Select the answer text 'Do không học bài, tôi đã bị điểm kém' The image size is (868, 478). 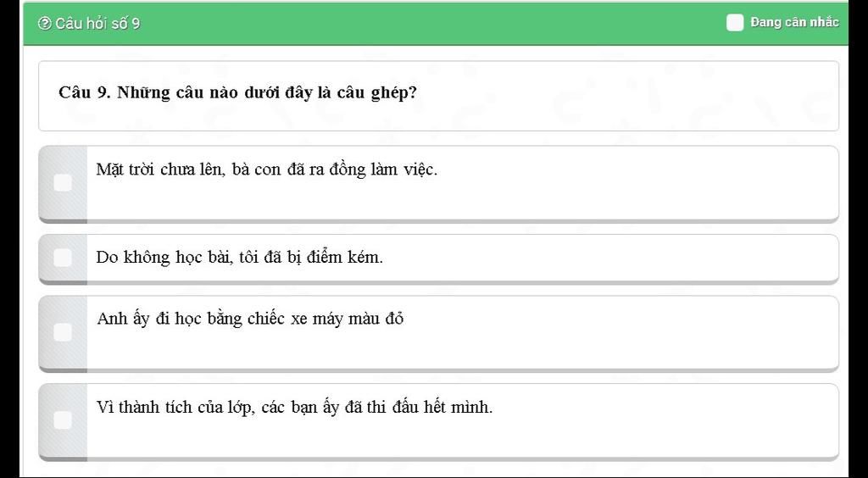click(239, 258)
